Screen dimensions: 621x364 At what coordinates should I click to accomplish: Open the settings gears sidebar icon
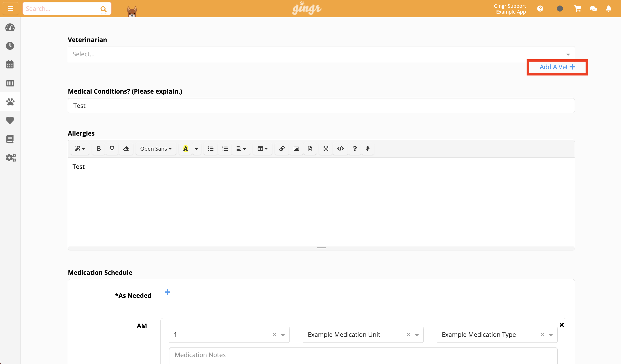click(x=11, y=158)
